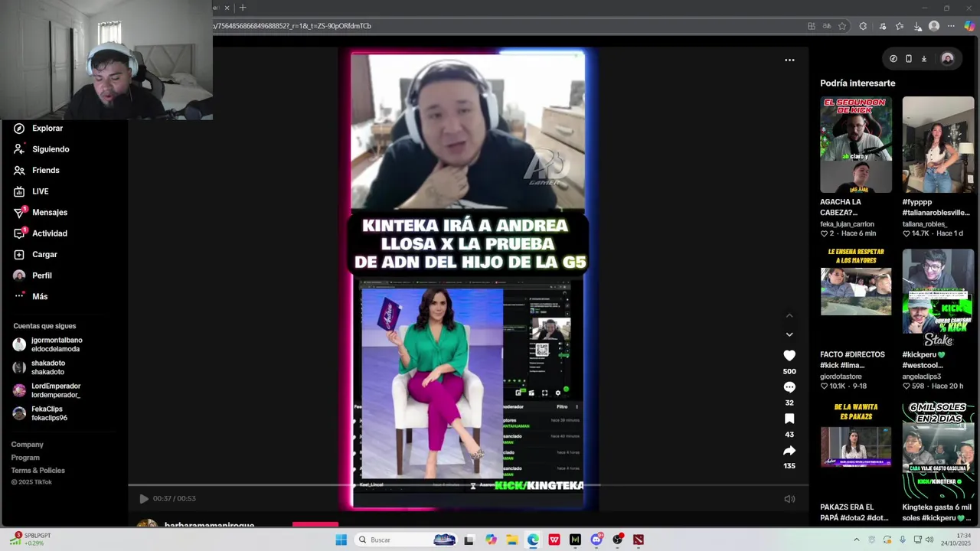Click giordotastore username
Viewport: 980px width, 551px height.
coord(841,377)
